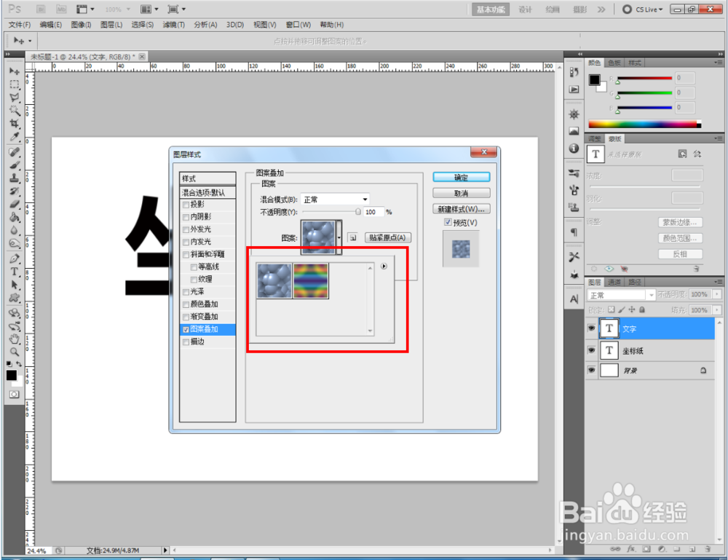Hide the 背景 layer visibility eye
This screenshot has height=560, width=728.
coord(592,371)
